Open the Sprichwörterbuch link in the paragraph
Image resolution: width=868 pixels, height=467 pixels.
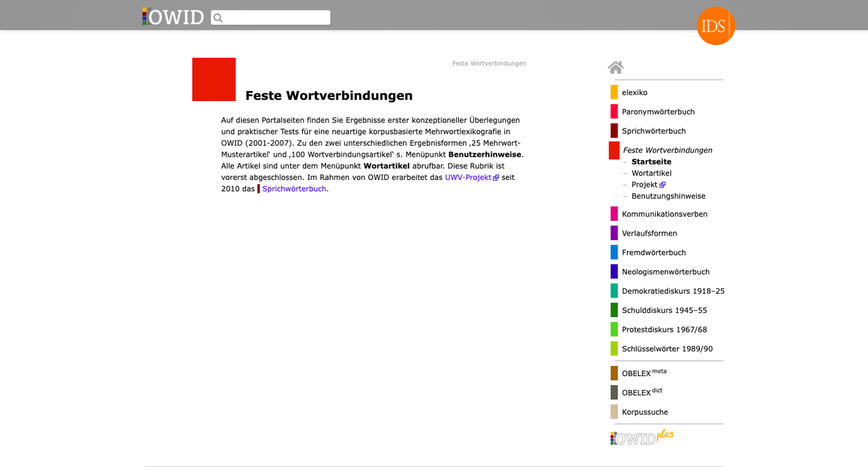(x=294, y=189)
